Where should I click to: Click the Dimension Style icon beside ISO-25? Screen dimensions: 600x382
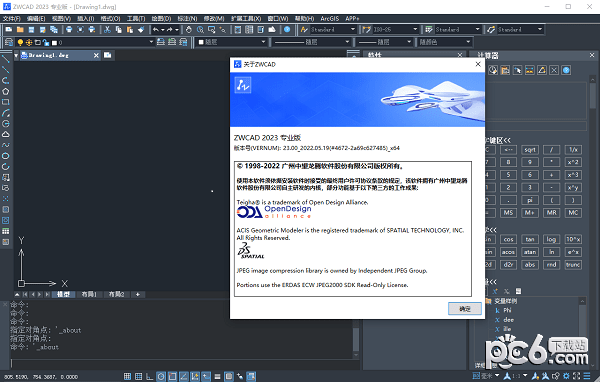coord(367,29)
